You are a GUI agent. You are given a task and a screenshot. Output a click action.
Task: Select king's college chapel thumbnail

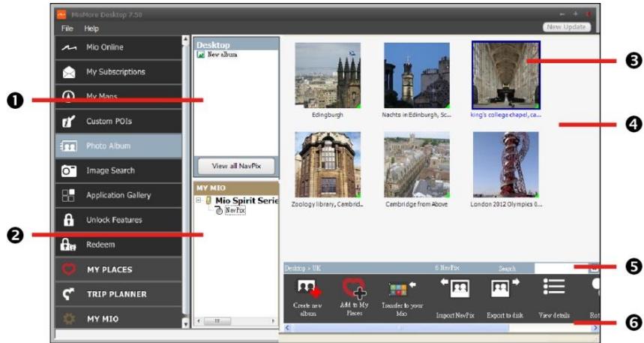[x=506, y=75]
